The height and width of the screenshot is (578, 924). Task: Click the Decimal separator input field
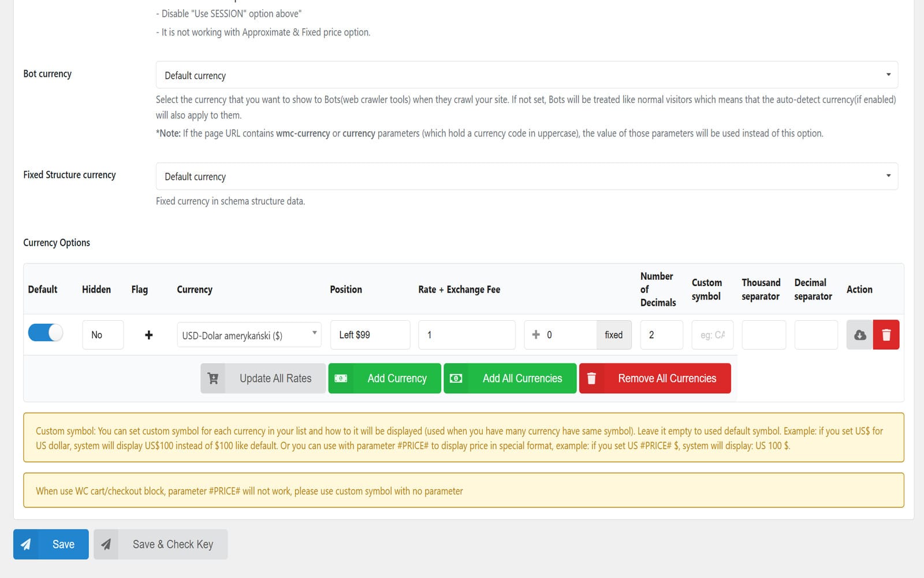click(816, 335)
